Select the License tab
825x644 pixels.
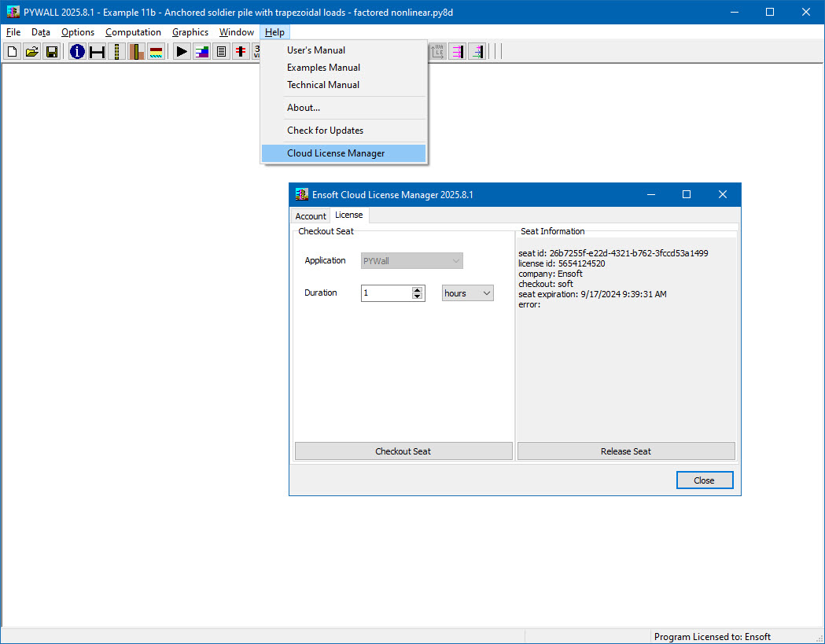point(348,215)
